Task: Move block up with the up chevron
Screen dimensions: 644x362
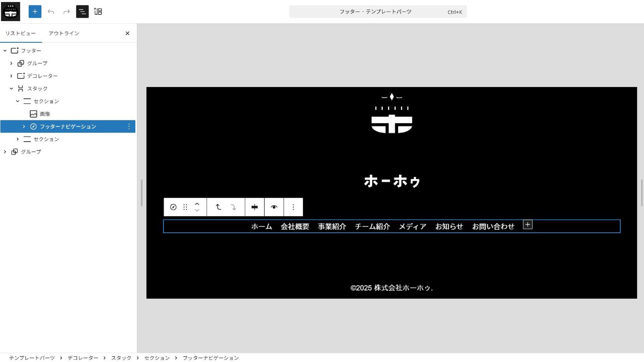Action: tap(197, 203)
